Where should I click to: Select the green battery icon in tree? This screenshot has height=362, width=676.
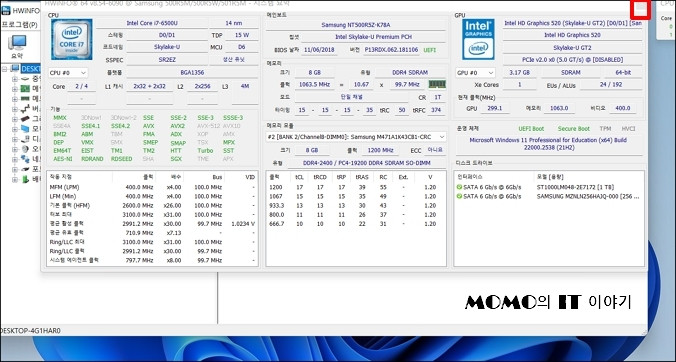coord(25,179)
